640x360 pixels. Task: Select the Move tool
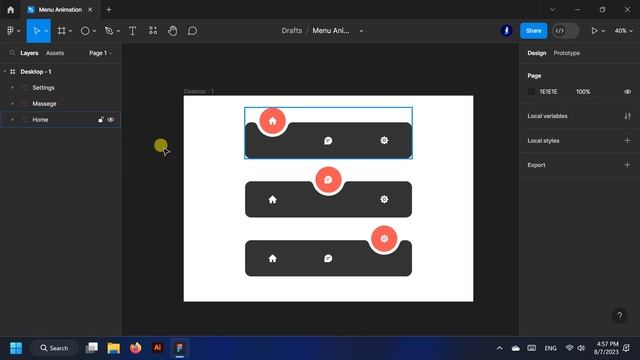point(36,31)
